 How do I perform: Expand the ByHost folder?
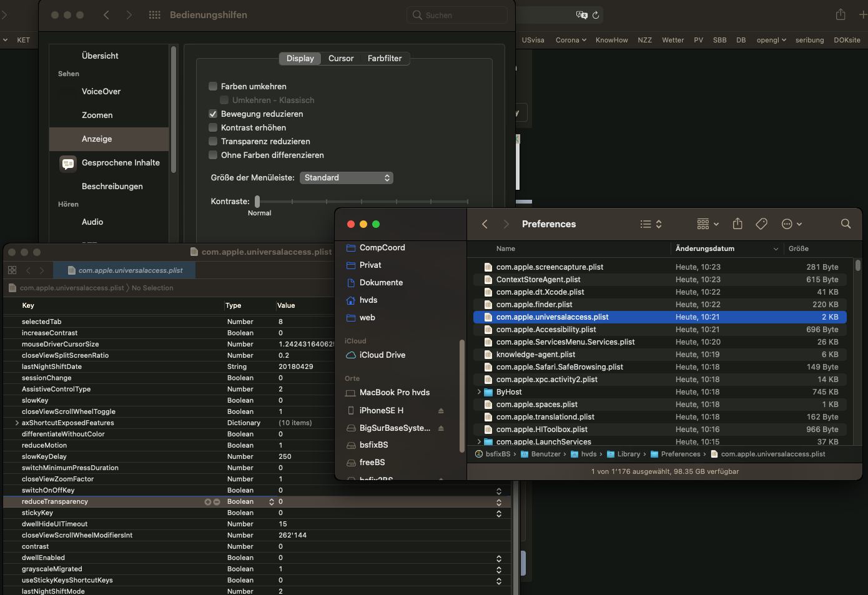pos(479,392)
